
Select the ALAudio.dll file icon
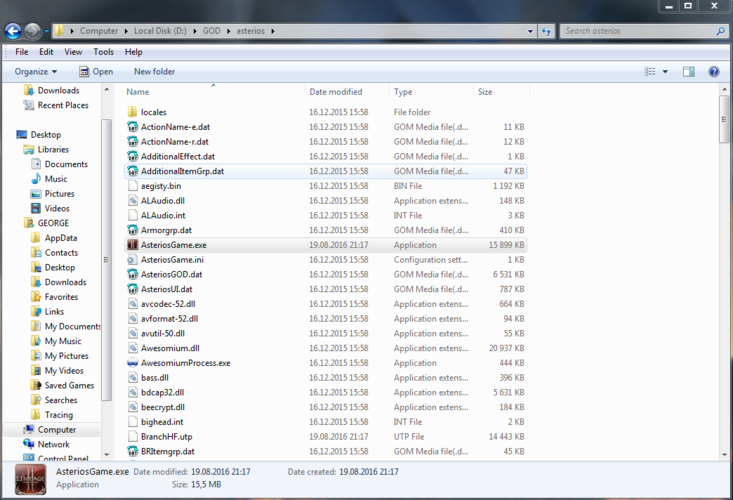tap(132, 200)
